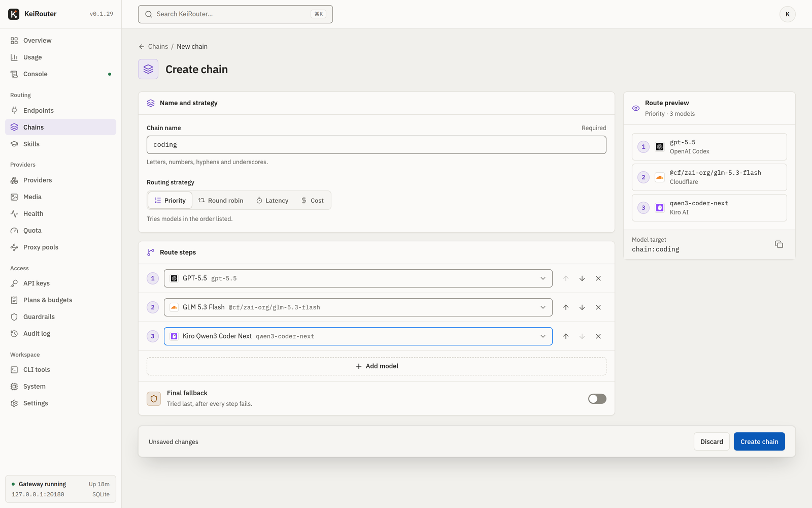Open Proxy pools in sidebar

click(60, 247)
